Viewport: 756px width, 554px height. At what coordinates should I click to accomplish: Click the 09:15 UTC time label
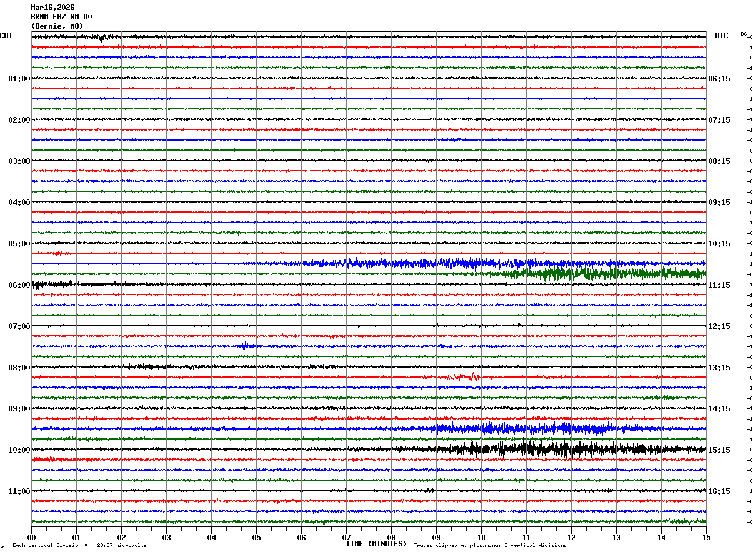coord(719,203)
